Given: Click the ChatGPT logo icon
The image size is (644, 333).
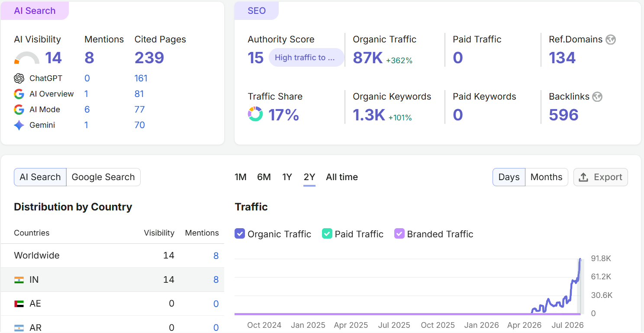Looking at the screenshot, I should (19, 78).
